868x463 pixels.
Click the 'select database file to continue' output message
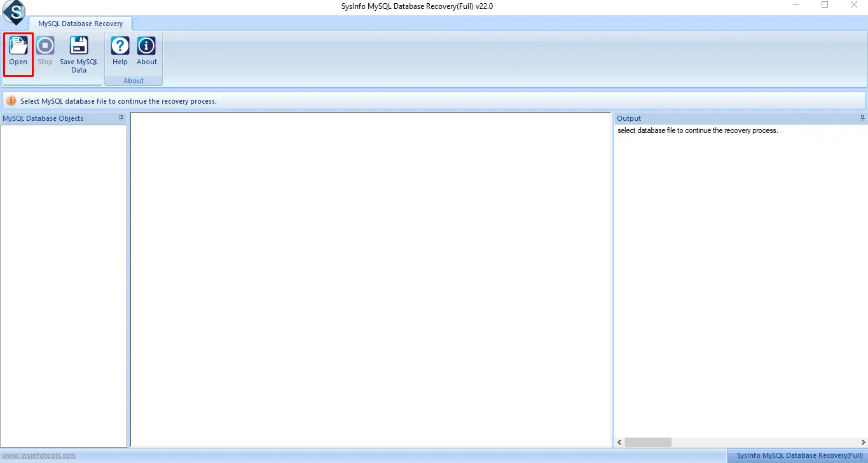(698, 130)
